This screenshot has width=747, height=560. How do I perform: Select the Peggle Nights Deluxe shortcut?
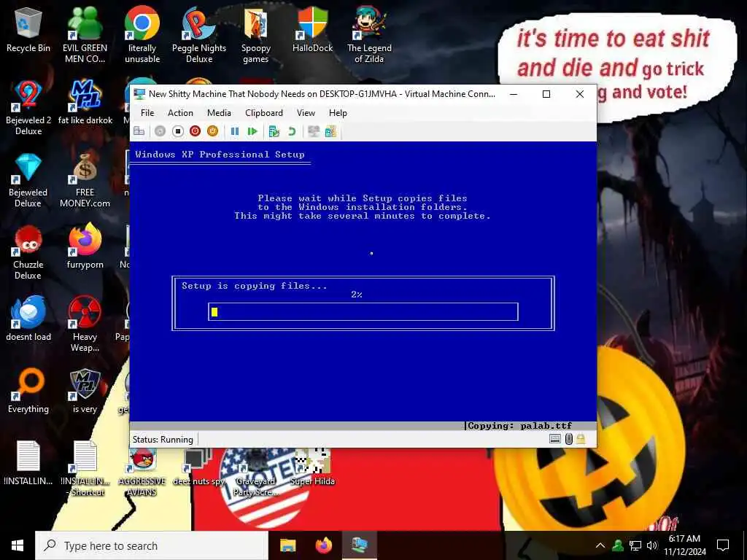pos(198,35)
